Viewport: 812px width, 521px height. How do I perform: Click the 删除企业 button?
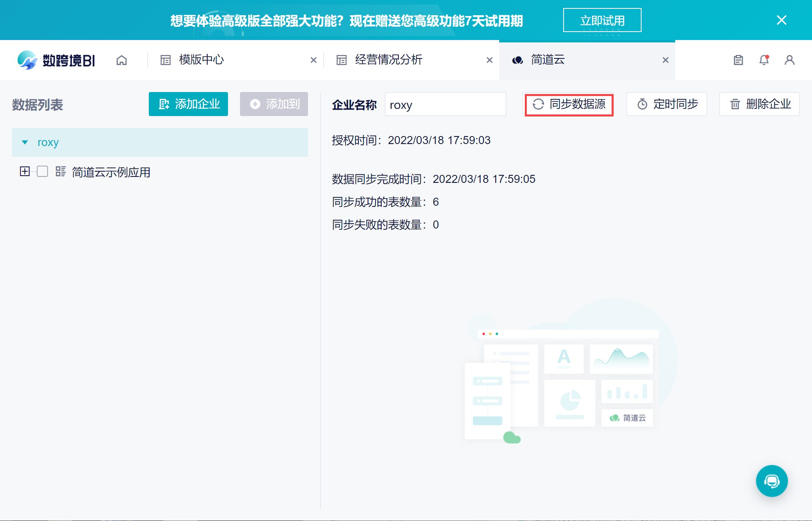[x=760, y=104]
